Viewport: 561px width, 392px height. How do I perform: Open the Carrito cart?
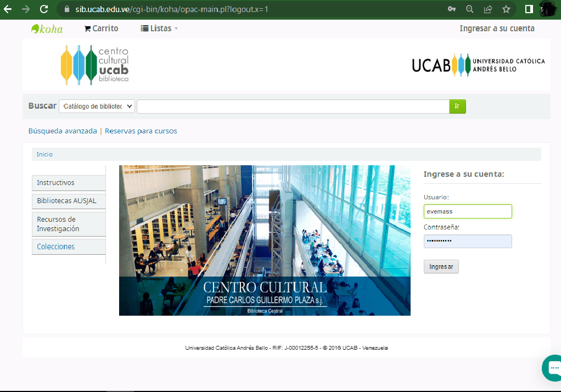coord(101,29)
